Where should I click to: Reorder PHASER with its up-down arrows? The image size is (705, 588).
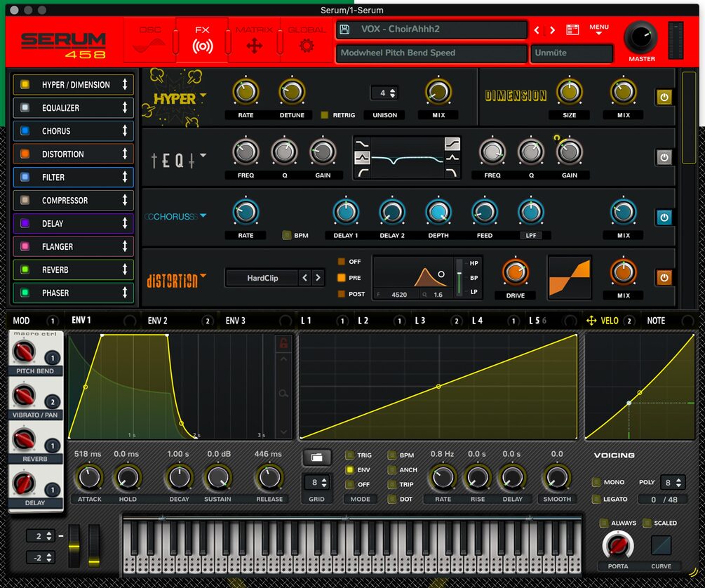click(x=125, y=293)
